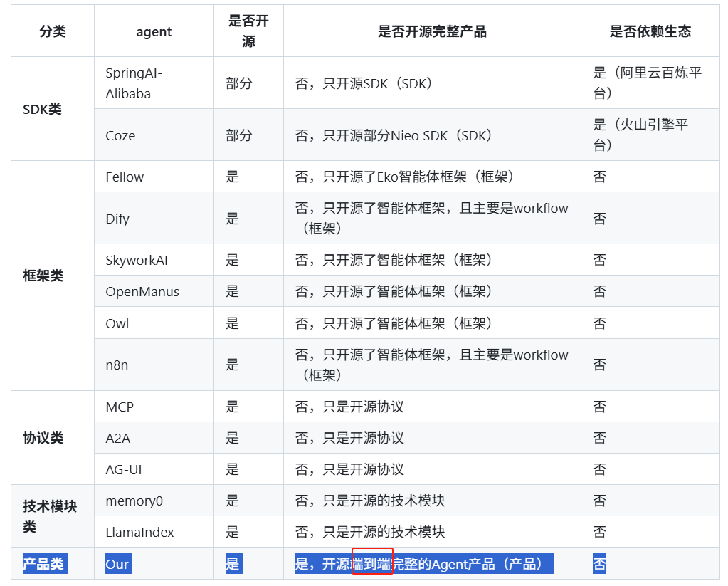Click 否，只开源部分Nieo SDK（SDK） text
This screenshot has width=728, height=586.
click(394, 135)
